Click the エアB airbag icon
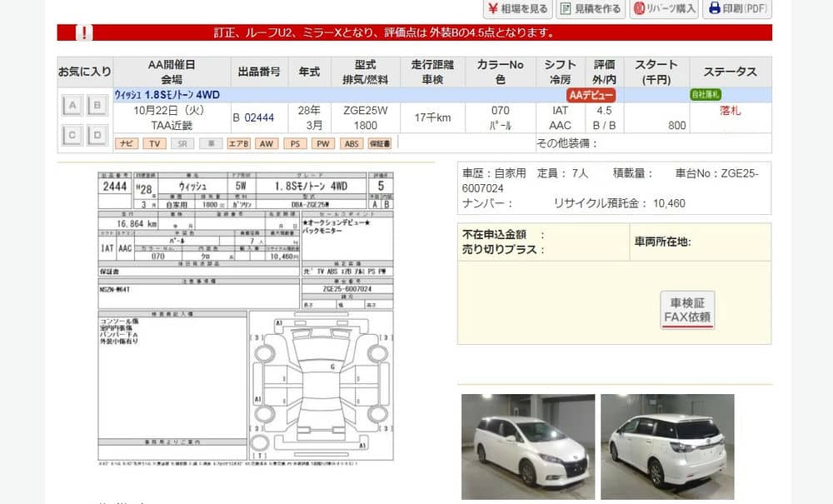The width and height of the screenshot is (833, 504). (238, 143)
